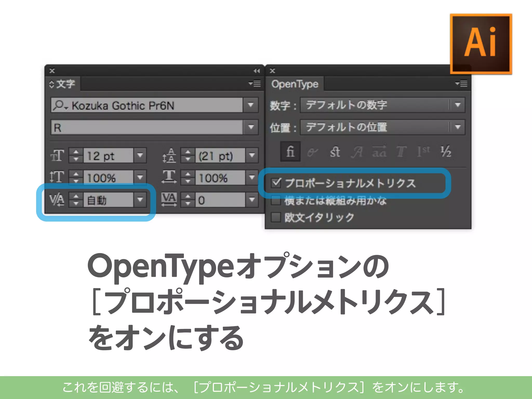Click the Ordinals 1st icon
This screenshot has width=532, height=399.
tap(423, 152)
